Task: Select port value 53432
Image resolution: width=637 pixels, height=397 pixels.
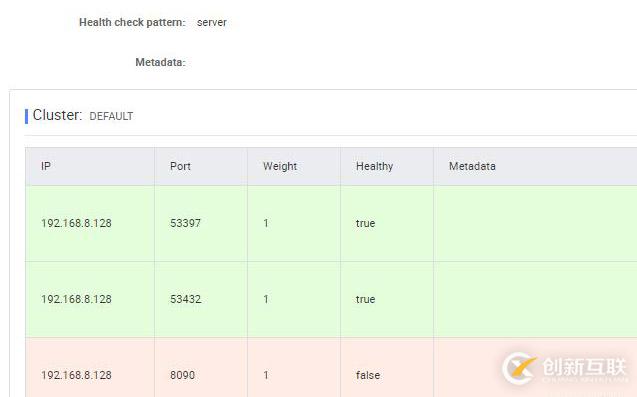Action: tap(186, 299)
